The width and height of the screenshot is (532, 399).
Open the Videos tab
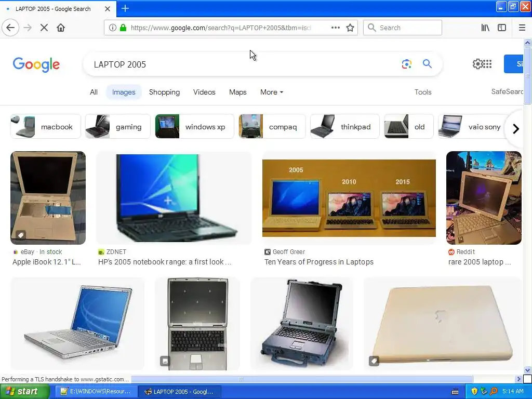[x=204, y=92]
